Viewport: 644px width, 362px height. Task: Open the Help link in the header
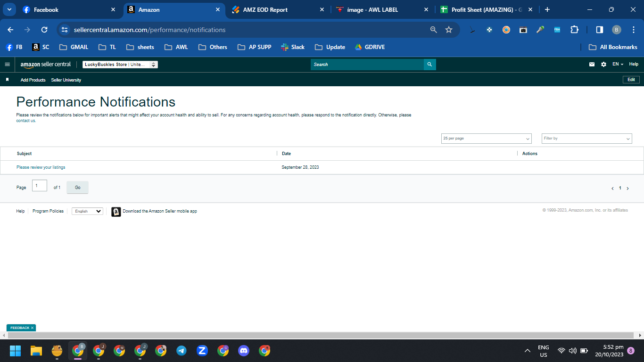634,65
